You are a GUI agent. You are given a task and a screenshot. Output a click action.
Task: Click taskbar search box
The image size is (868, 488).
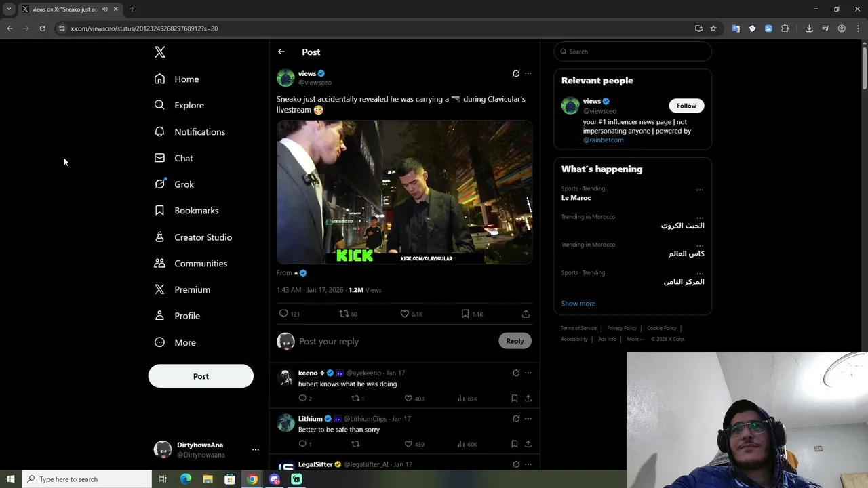pyautogui.click(x=87, y=479)
